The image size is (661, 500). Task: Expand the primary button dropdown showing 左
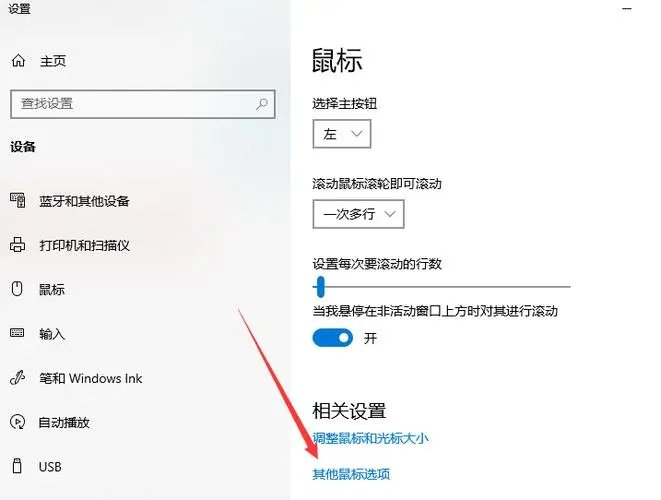[x=342, y=134]
